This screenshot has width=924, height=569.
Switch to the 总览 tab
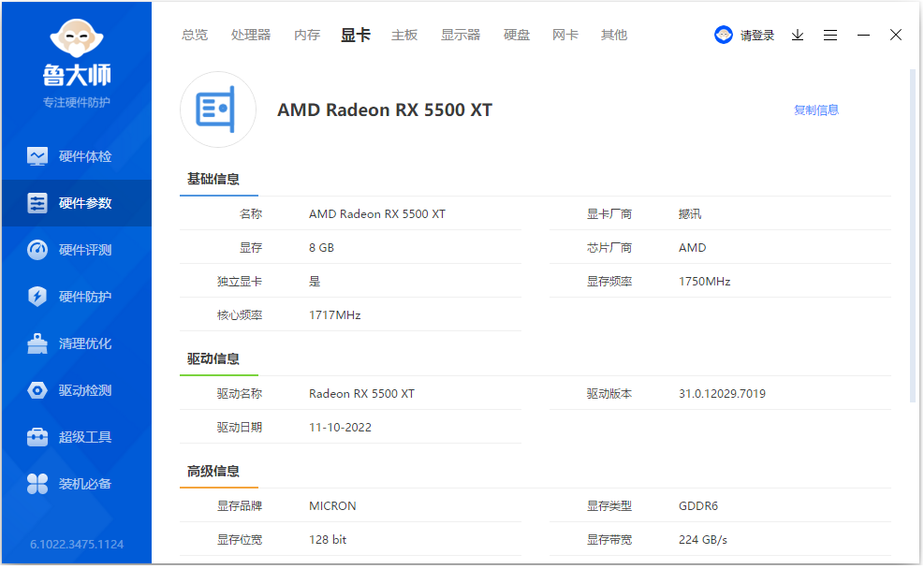(195, 36)
